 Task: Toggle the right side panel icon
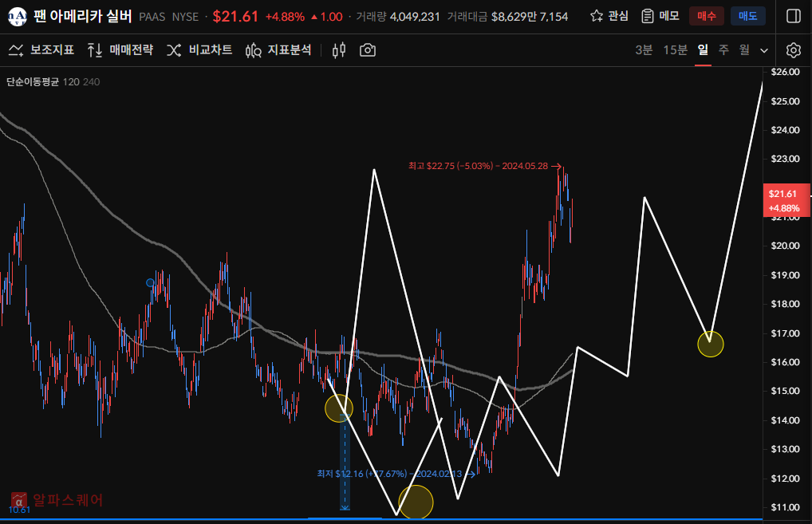794,16
